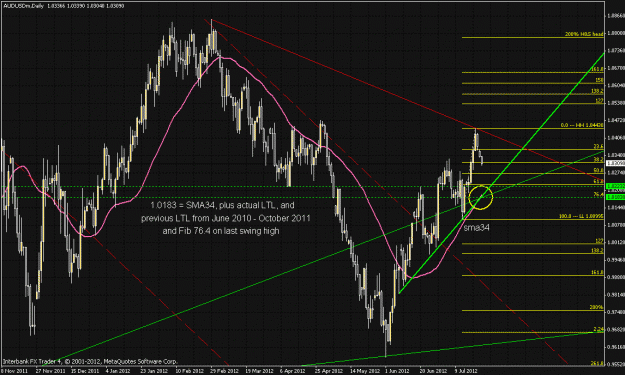The width and height of the screenshot is (625, 375).
Task: Click the 23.6 Fibonacci retracement label
Action: (598, 146)
